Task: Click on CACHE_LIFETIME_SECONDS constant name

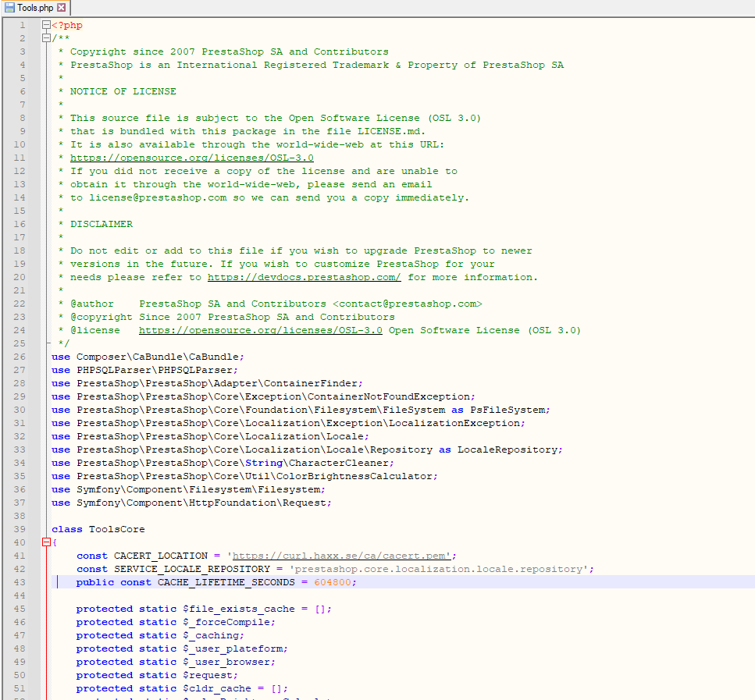Action: pyautogui.click(x=226, y=581)
